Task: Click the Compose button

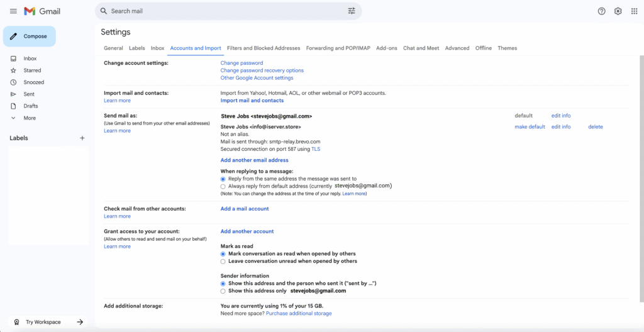Action: [29, 36]
